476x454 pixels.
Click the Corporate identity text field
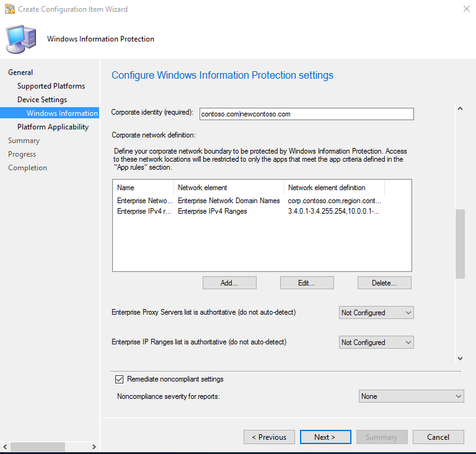point(306,114)
